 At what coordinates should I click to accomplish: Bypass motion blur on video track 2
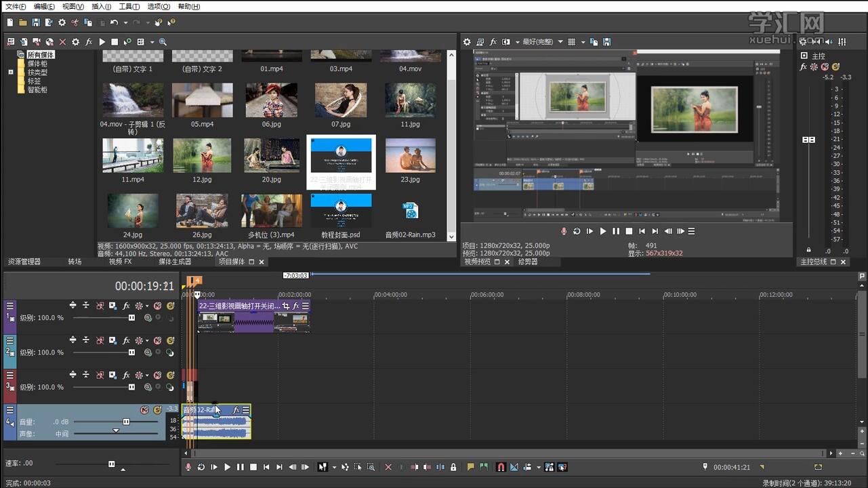point(100,341)
